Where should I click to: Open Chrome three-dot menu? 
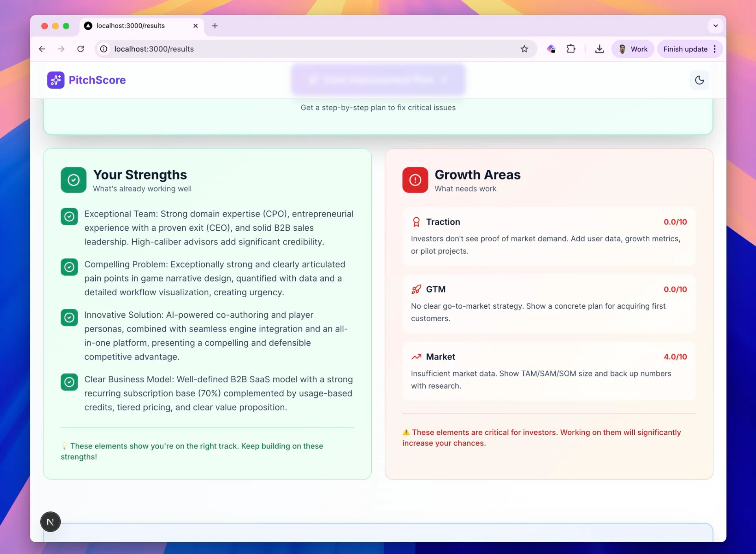pyautogui.click(x=715, y=49)
